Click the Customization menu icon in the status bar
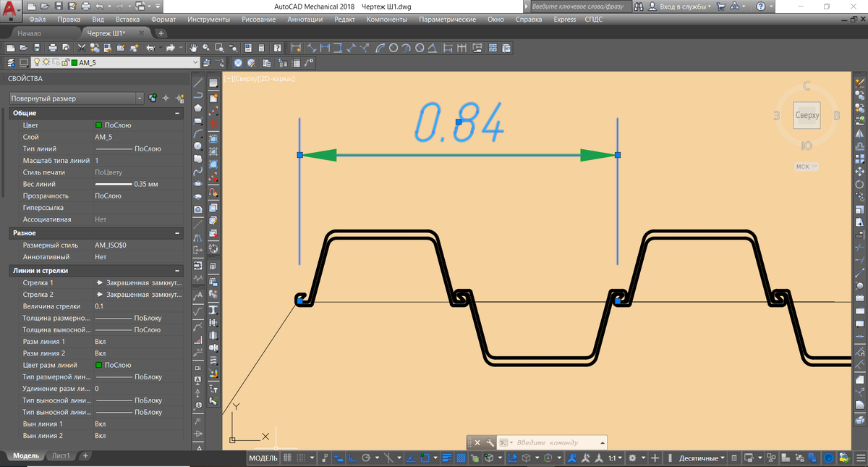Image resolution: width=868 pixels, height=467 pixels. coord(860,458)
